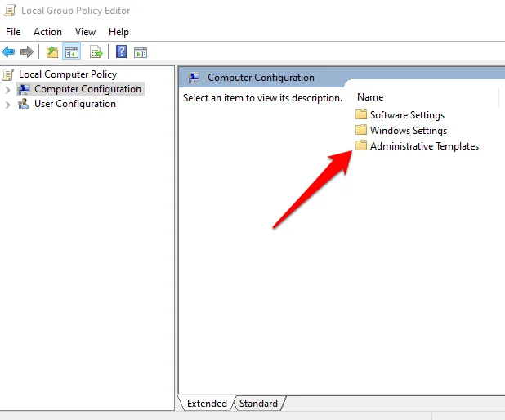
Task: Click the Name column header
Action: 370,97
